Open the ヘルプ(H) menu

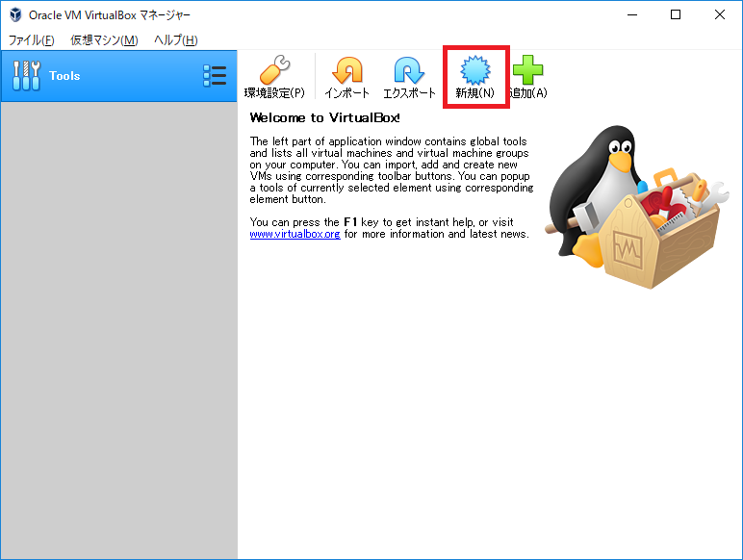(x=176, y=40)
